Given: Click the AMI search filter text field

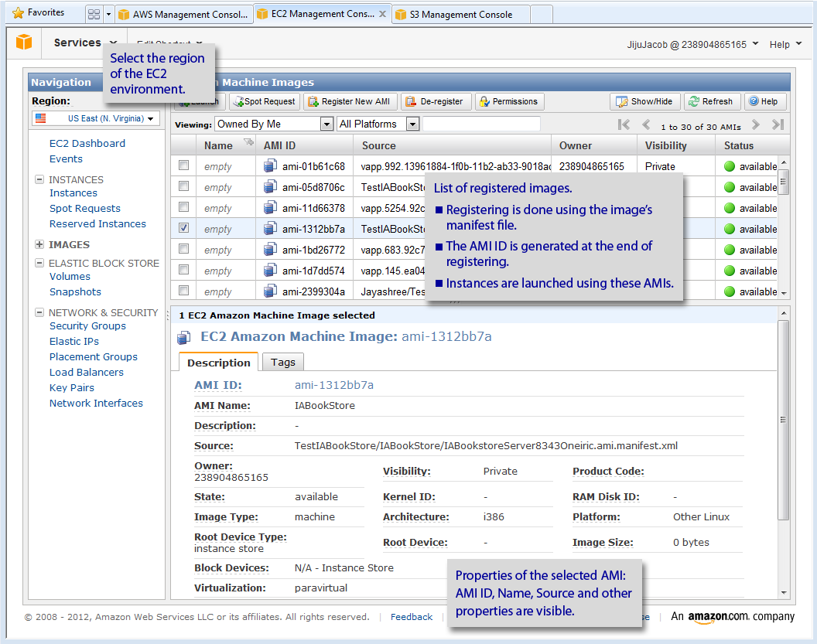Looking at the screenshot, I should tap(481, 124).
